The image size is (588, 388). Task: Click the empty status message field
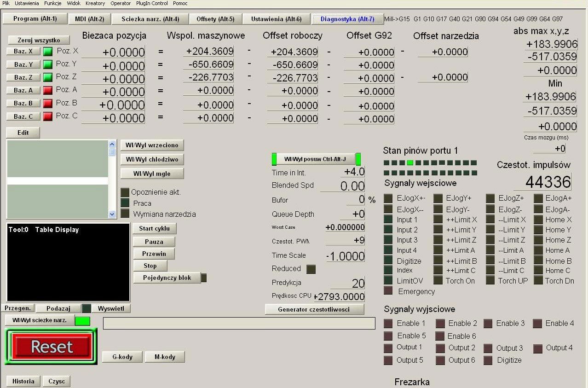[239, 324]
